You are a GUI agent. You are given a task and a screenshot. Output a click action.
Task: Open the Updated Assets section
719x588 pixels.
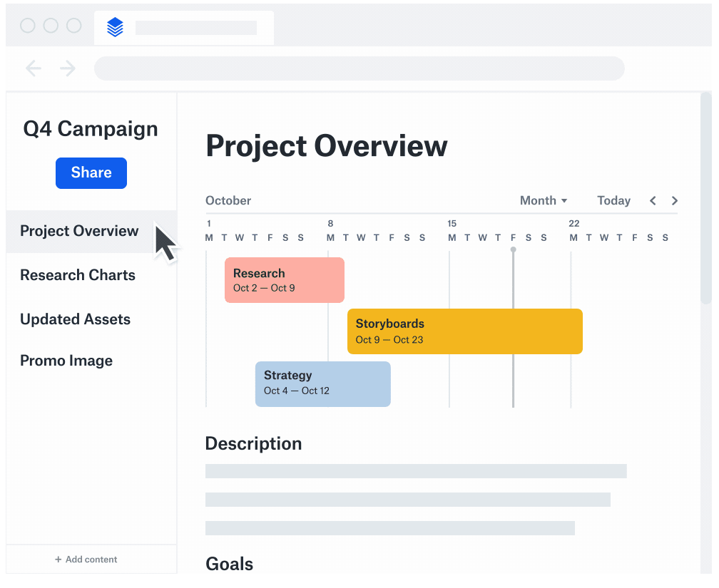point(75,319)
